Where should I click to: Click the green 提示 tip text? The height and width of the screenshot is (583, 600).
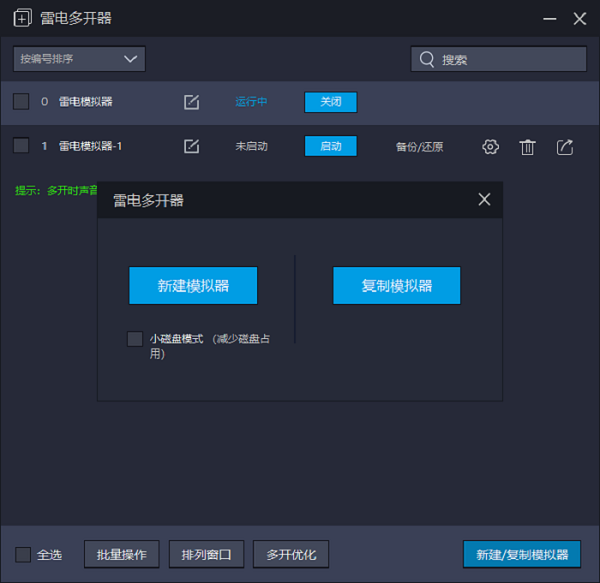[x=56, y=190]
